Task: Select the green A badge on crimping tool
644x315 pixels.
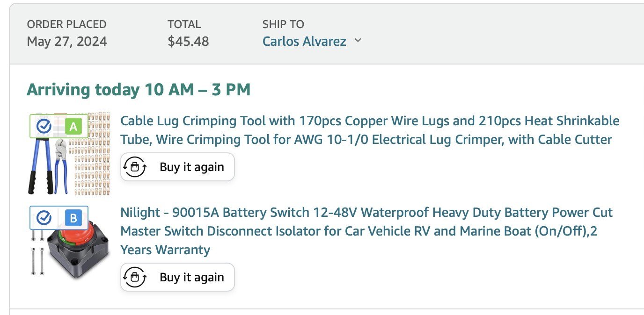Action: (x=73, y=126)
